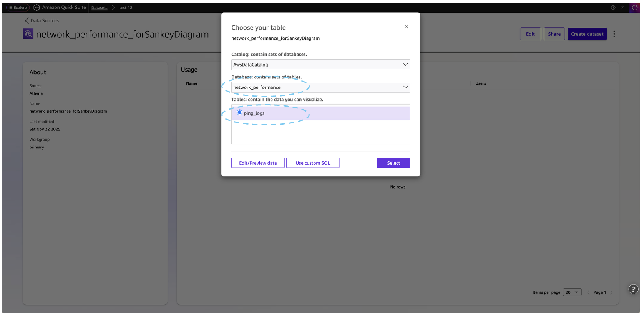Click the Amazon Quick Suite logo icon
The image size is (644, 317).
tap(37, 8)
